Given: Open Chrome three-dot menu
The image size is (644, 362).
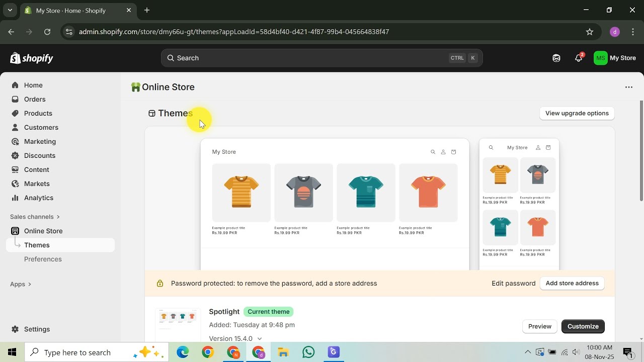Looking at the screenshot, I should 632,32.
